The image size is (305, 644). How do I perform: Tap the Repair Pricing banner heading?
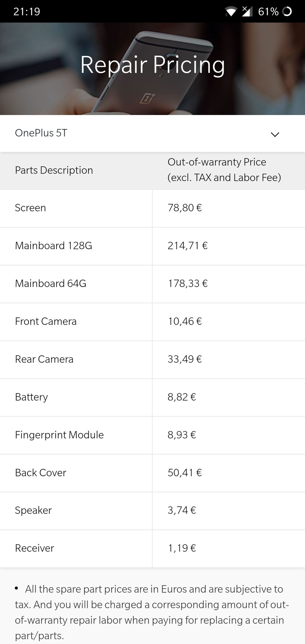point(152,65)
